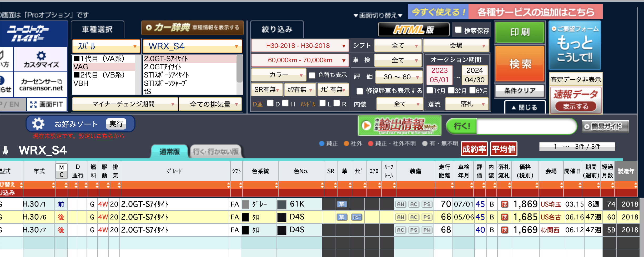The height and width of the screenshot is (257, 644).
Task: Click the AC icon in US埼玉 row
Action: [414, 204]
